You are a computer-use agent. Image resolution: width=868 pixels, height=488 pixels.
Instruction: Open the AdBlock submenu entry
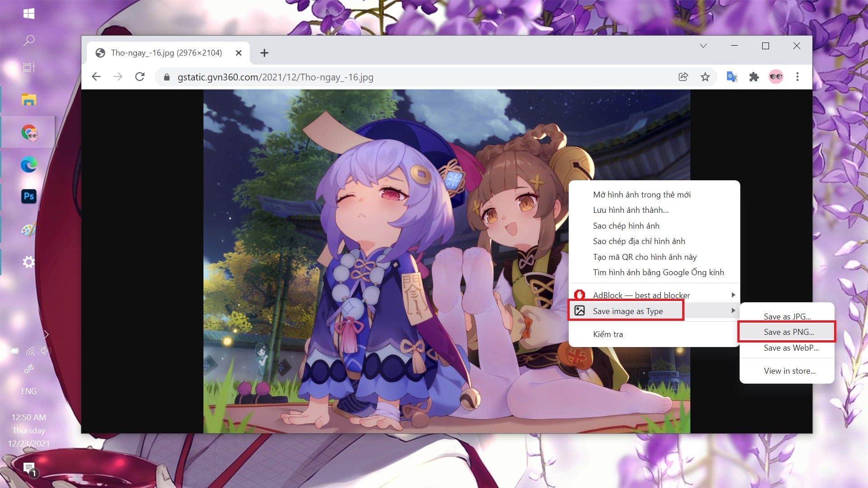[654, 295]
